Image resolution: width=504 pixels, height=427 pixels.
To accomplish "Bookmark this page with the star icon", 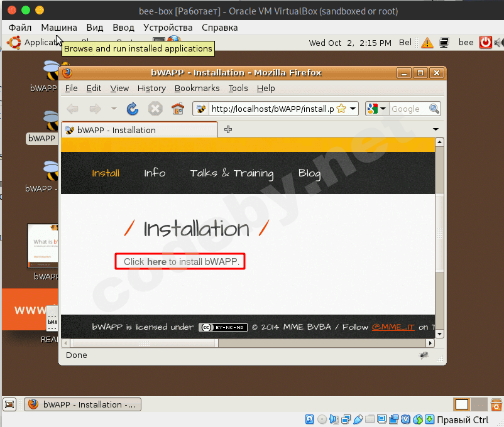I will coord(341,109).
